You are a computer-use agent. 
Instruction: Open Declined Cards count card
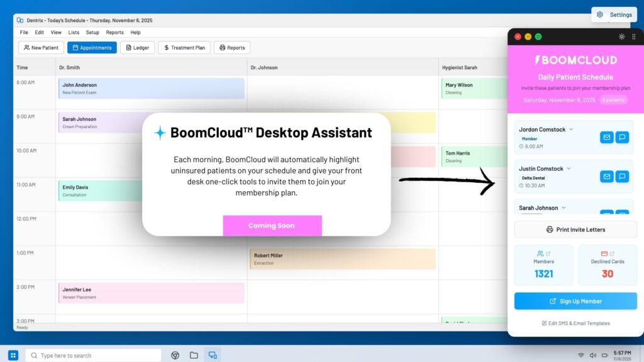(x=608, y=265)
